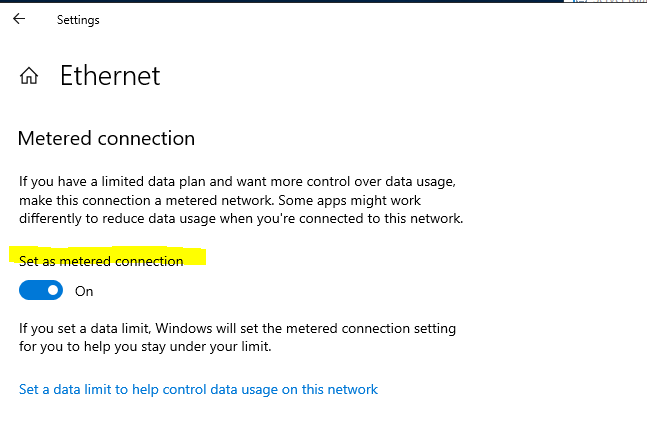This screenshot has height=443, width=647.
Task: Click the line starting "If you set a data limit"
Action: pyautogui.click(x=237, y=328)
